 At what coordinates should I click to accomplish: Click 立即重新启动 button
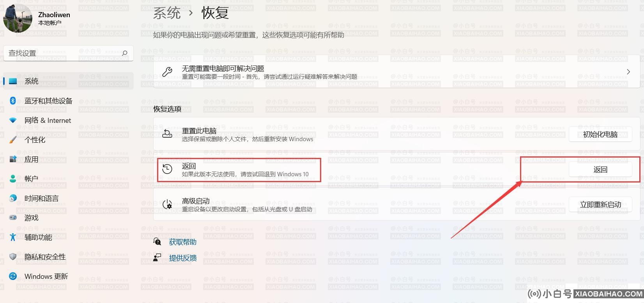point(600,204)
